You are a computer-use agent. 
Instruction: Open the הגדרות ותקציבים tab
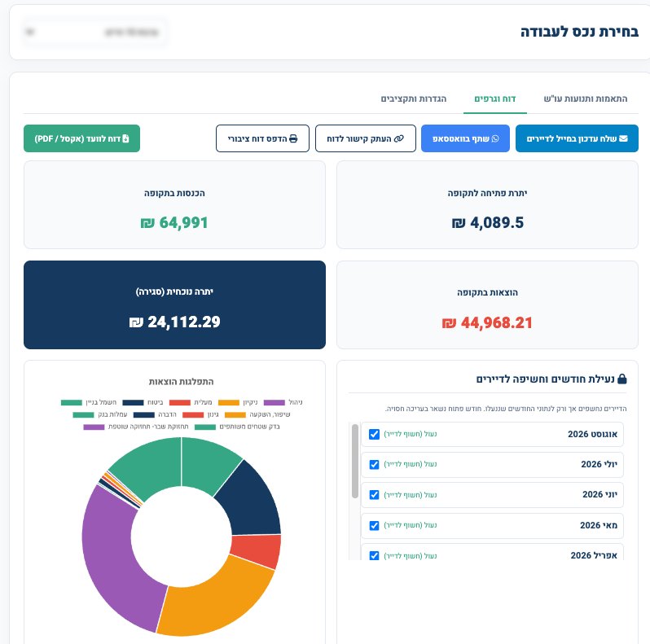(x=413, y=99)
